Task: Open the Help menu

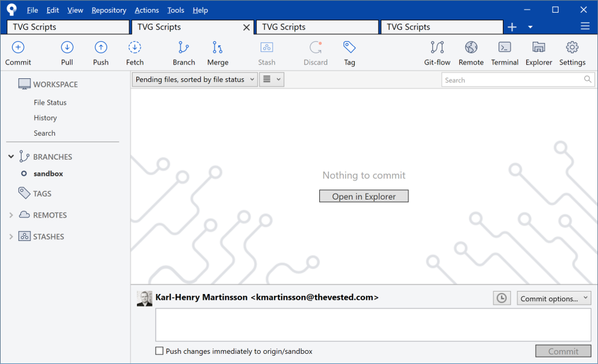Action: (200, 10)
